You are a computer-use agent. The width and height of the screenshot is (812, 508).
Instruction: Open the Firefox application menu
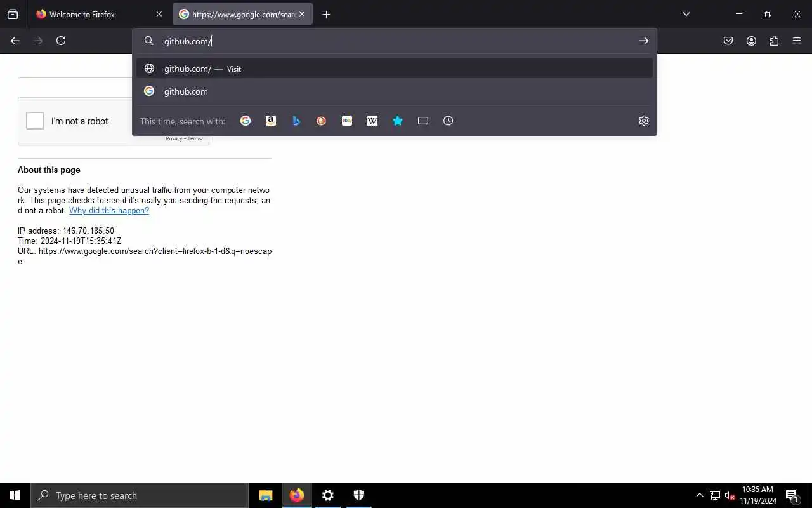pyautogui.click(x=797, y=41)
